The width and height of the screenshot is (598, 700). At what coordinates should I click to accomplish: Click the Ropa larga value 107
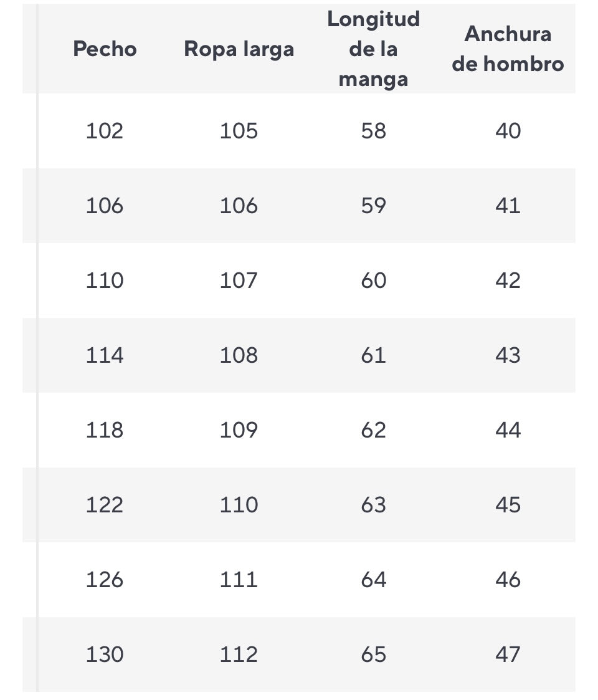coord(239,280)
